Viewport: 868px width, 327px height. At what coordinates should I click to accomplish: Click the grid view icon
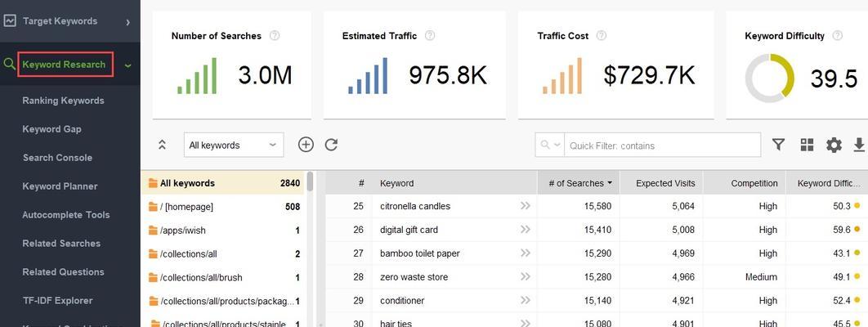[807, 145]
